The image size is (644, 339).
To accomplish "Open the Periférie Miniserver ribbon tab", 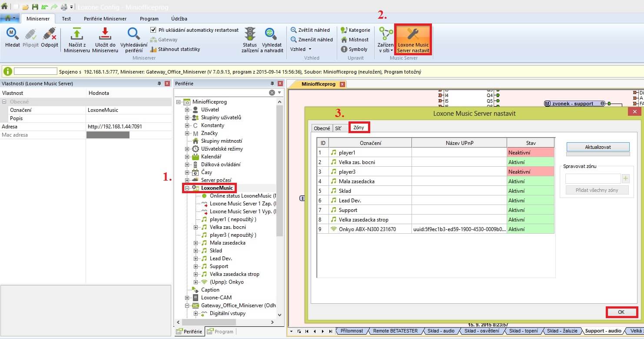I will [x=105, y=19].
